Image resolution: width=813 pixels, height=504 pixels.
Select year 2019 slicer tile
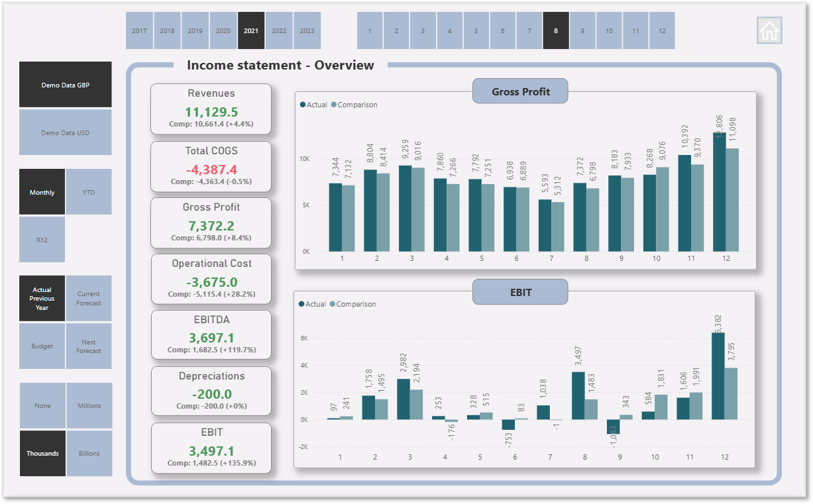pos(195,30)
